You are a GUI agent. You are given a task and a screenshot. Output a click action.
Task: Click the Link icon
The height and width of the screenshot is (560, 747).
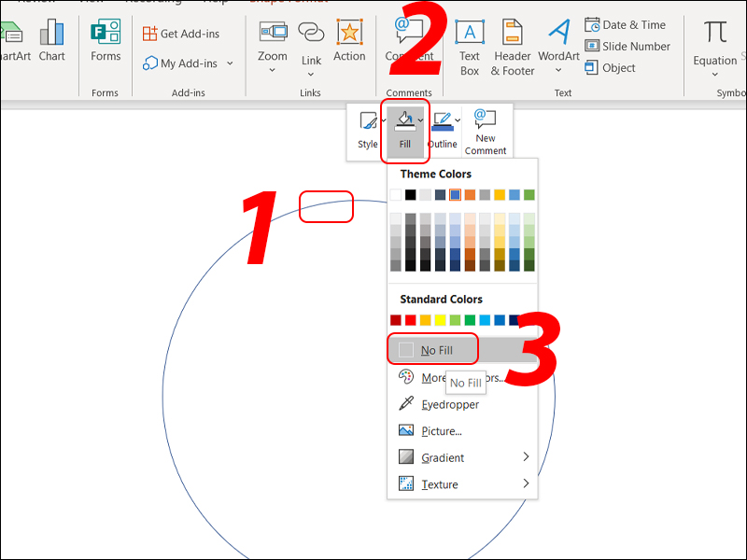[x=311, y=42]
